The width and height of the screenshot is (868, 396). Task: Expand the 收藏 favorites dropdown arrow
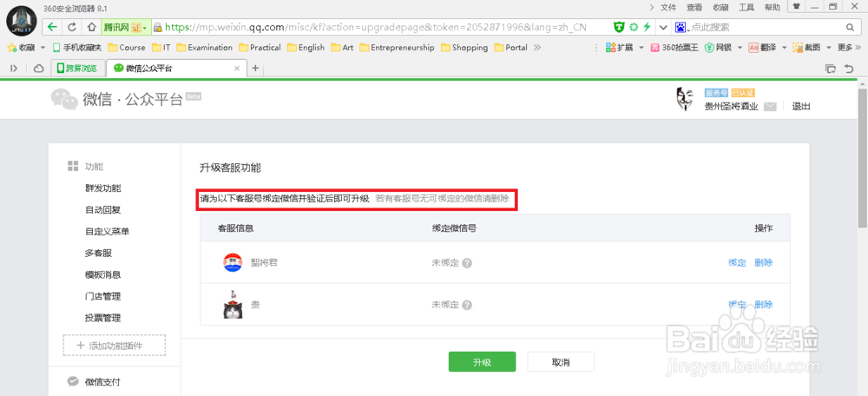coord(43,48)
